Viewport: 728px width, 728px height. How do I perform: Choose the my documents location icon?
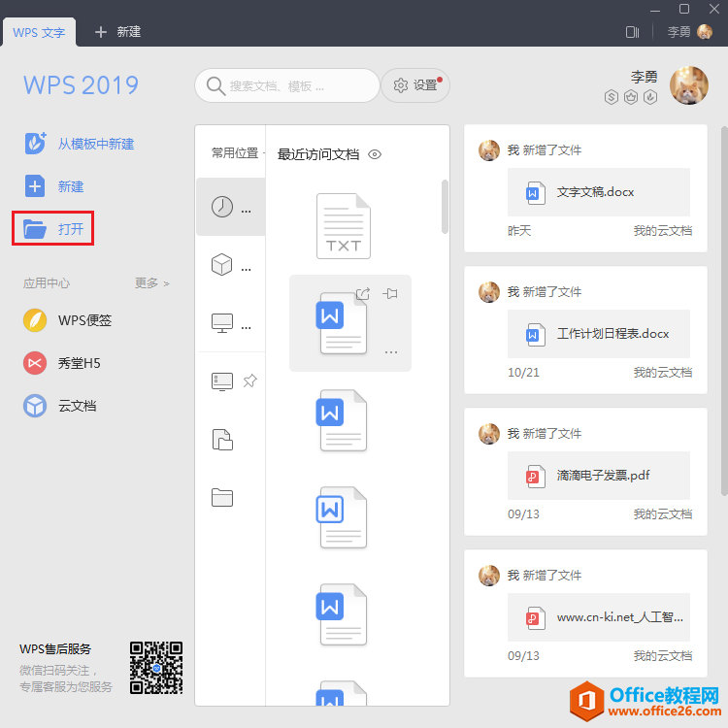(222, 439)
